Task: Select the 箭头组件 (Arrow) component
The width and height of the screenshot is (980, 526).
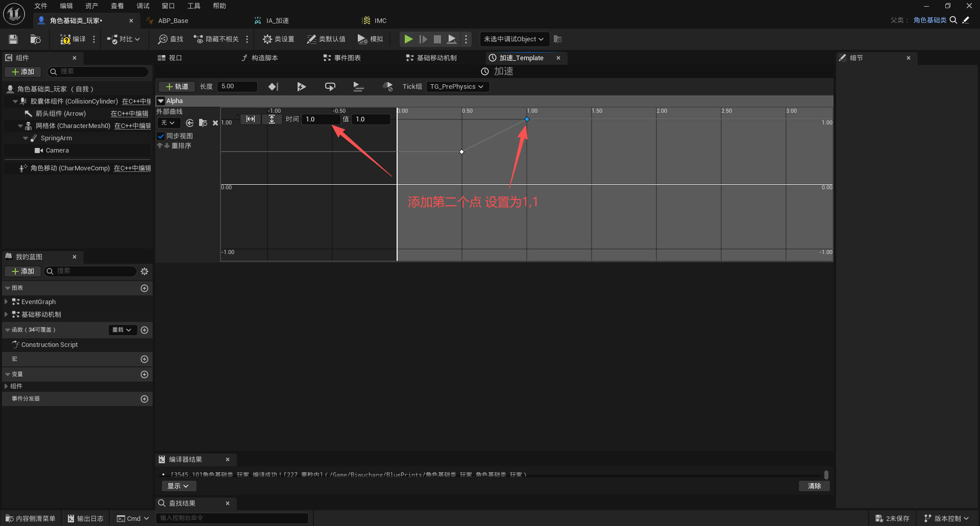Action: coord(61,114)
